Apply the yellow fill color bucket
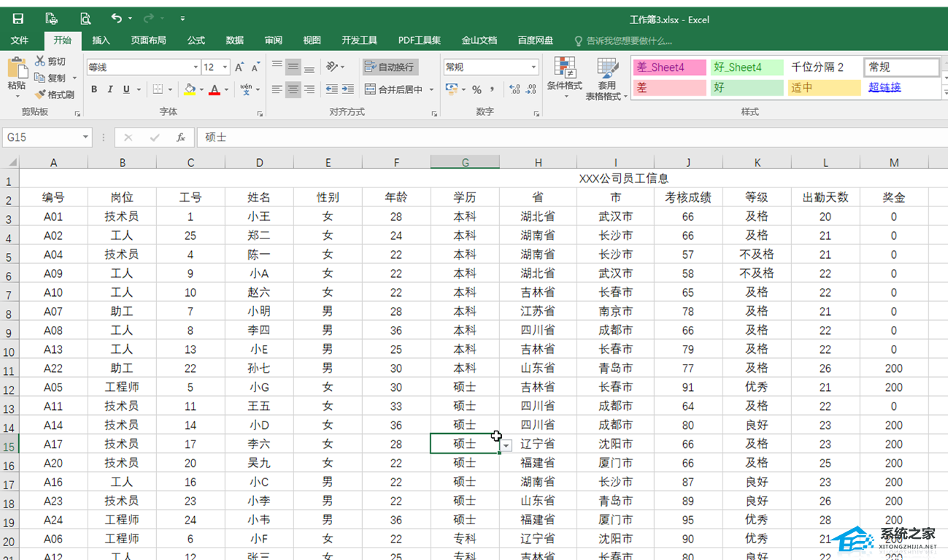948x560 pixels. 189,90
